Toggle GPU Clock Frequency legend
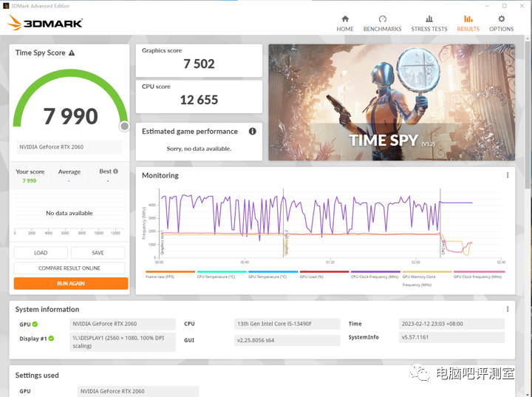Image resolution: width=532 pixels, height=397 pixels. (479, 274)
